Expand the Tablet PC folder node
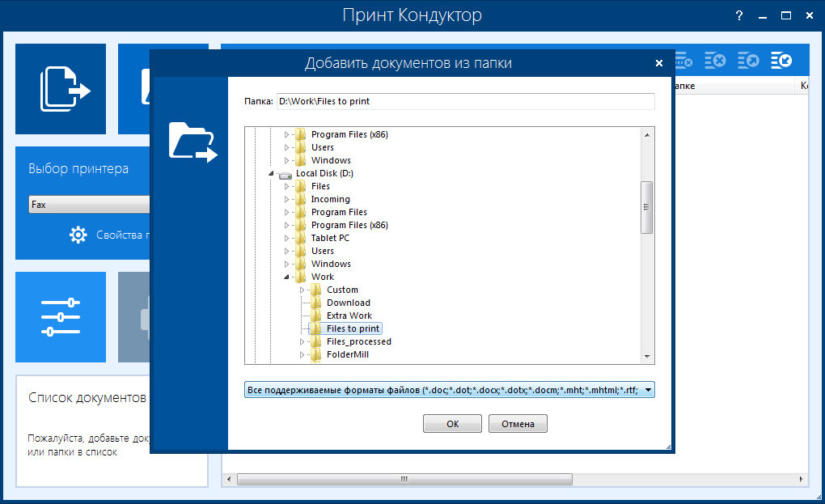The height and width of the screenshot is (504, 825). coord(287,239)
